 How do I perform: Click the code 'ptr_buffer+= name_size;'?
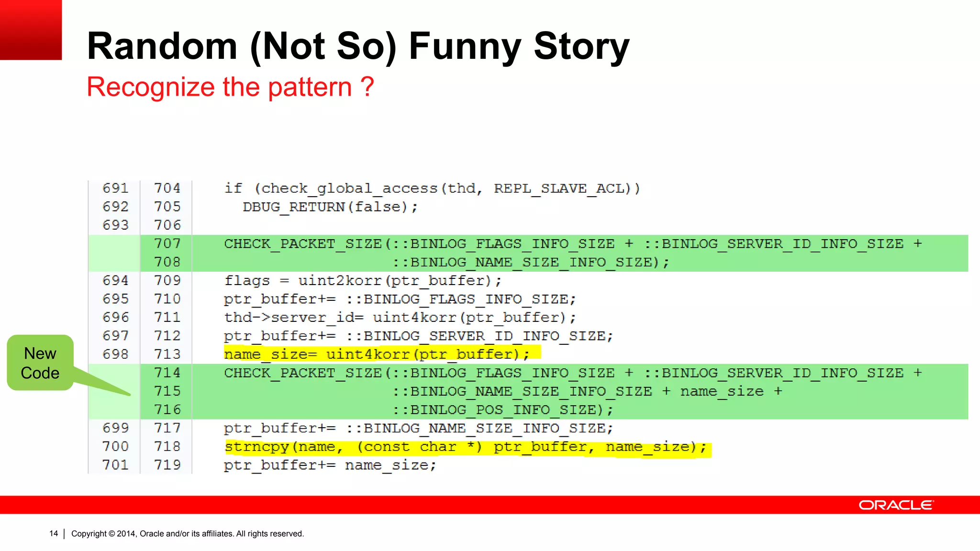click(x=330, y=465)
